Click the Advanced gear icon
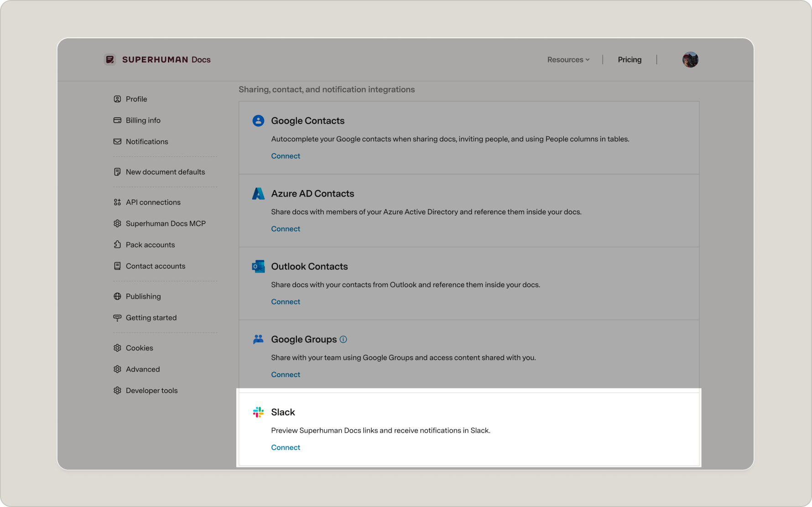812x507 pixels. [117, 369]
